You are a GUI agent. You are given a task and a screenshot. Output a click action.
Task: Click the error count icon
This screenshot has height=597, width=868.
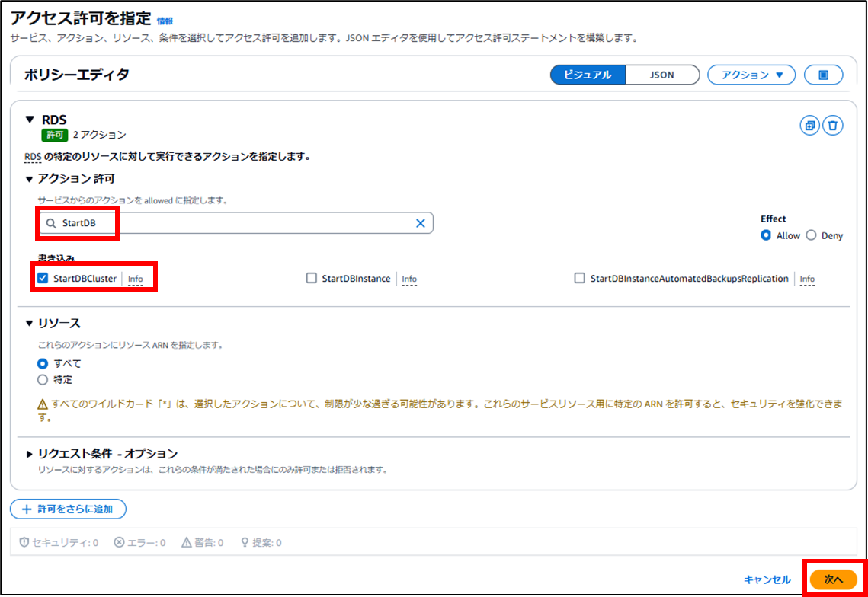click(119, 542)
